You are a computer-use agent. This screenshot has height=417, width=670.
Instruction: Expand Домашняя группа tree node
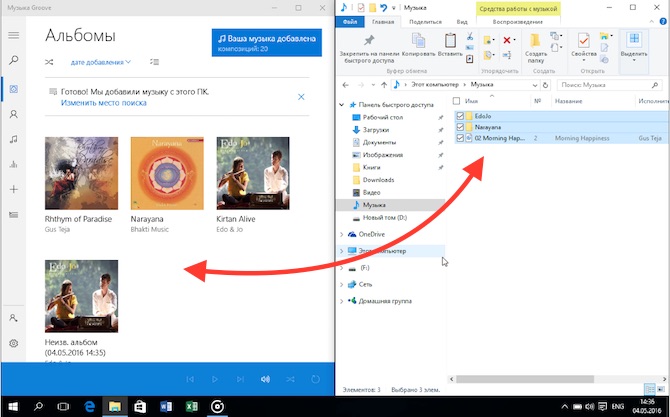tap(342, 301)
